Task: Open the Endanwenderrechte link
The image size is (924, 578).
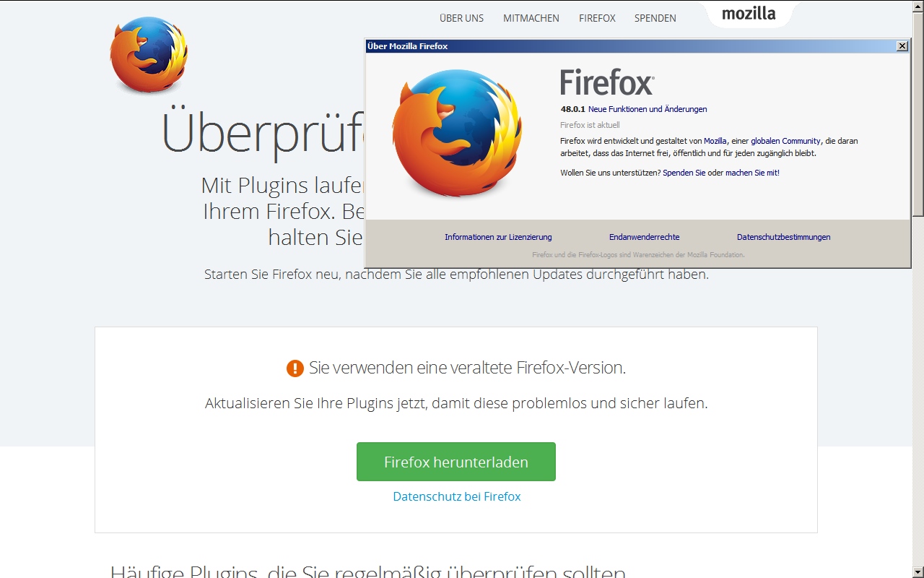Action: tap(644, 237)
